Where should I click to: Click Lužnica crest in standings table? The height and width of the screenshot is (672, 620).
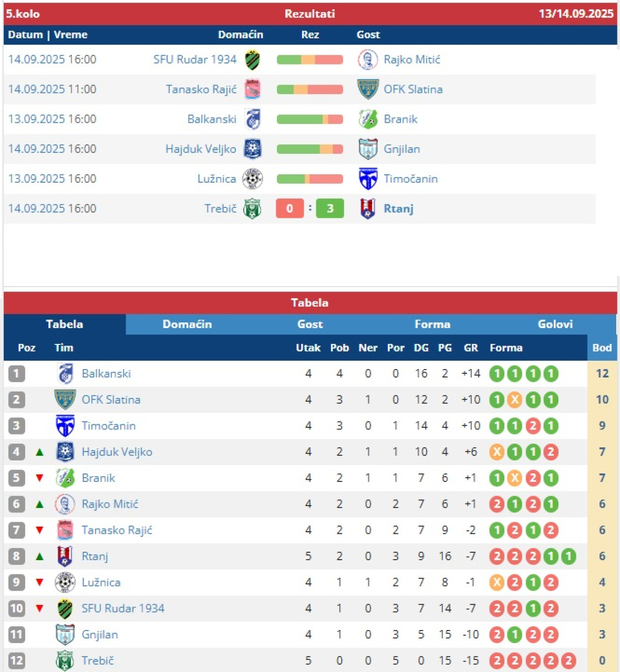tap(65, 582)
